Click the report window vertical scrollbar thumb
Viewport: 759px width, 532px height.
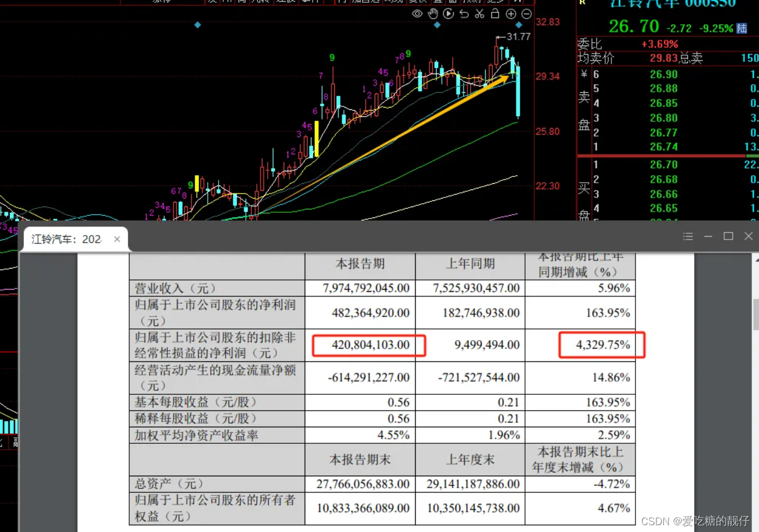(x=756, y=314)
